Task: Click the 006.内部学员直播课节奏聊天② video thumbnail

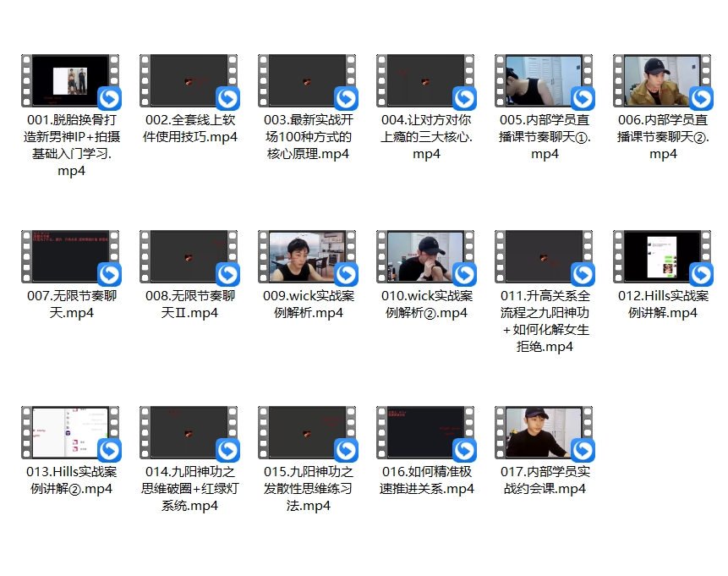Action: (663, 82)
